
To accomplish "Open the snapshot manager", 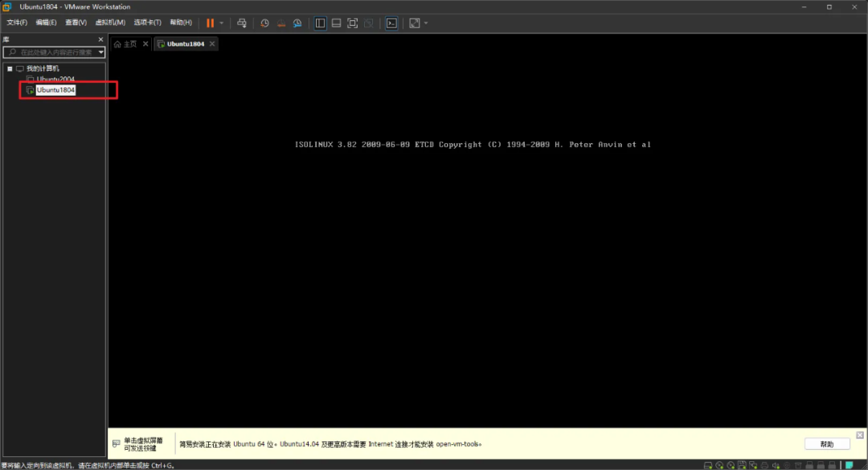I will tap(297, 22).
